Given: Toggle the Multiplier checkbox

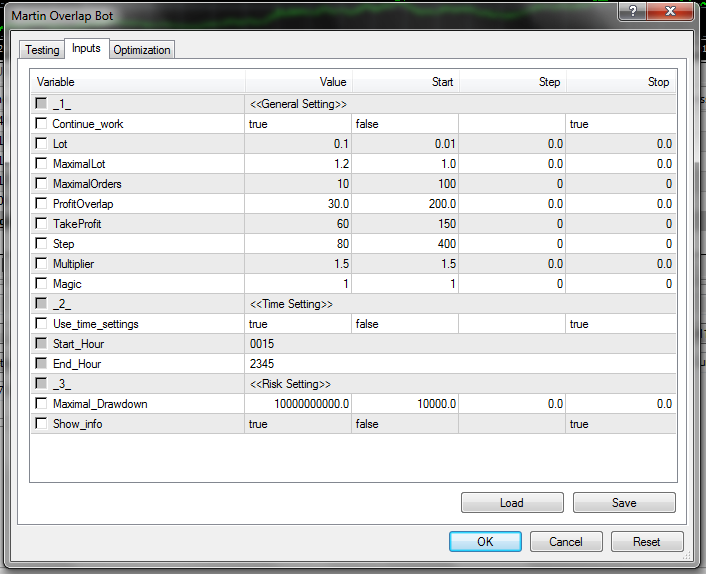Looking at the screenshot, I should click(41, 263).
